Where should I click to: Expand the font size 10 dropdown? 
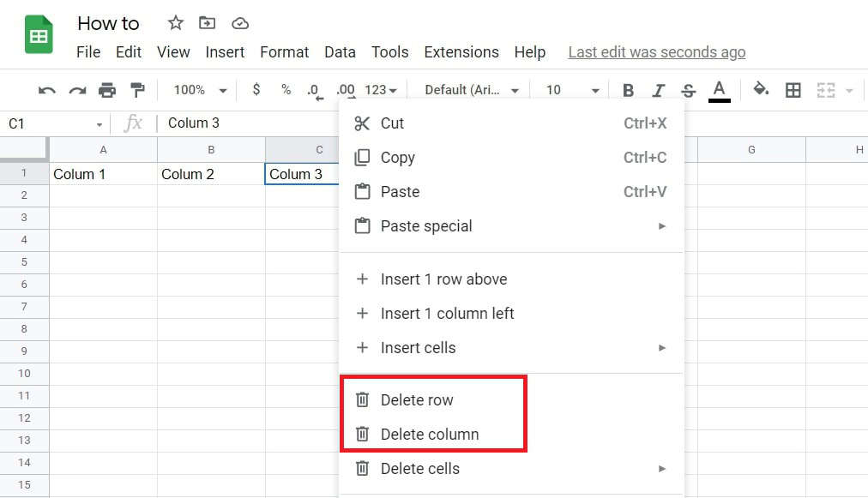[x=572, y=90]
